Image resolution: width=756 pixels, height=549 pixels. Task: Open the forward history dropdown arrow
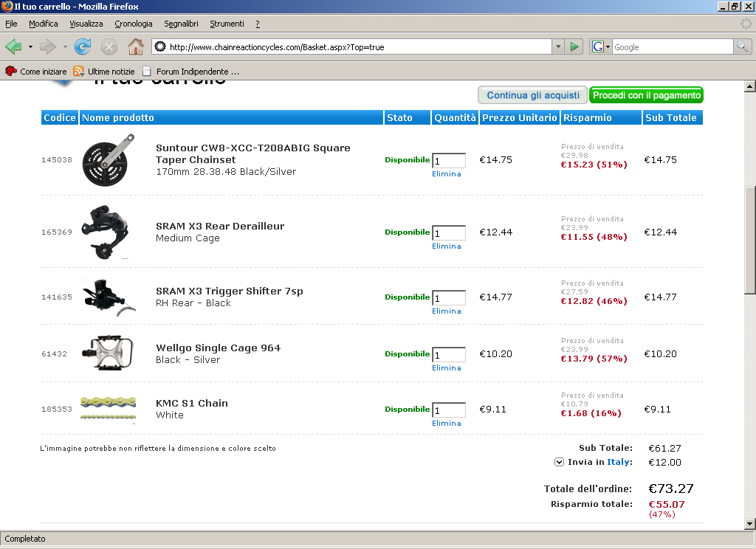coord(65,46)
